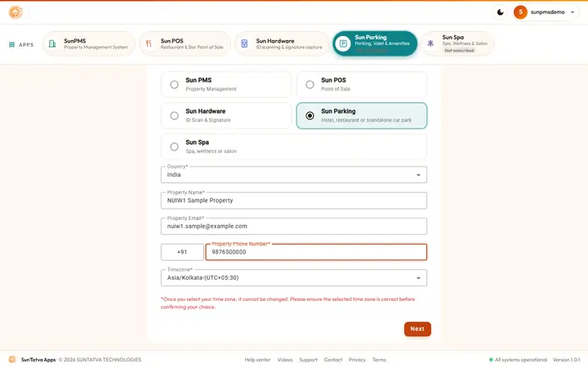This screenshot has height=368, width=588.
Task: Expand the sunpmsdemo account menu arrow
Action: (572, 12)
